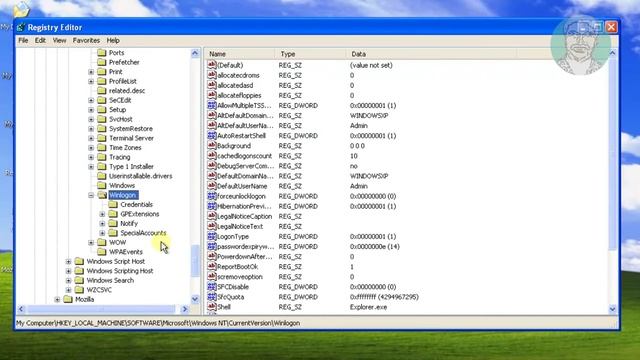Expand the GPExtensions subkey

tap(102, 214)
